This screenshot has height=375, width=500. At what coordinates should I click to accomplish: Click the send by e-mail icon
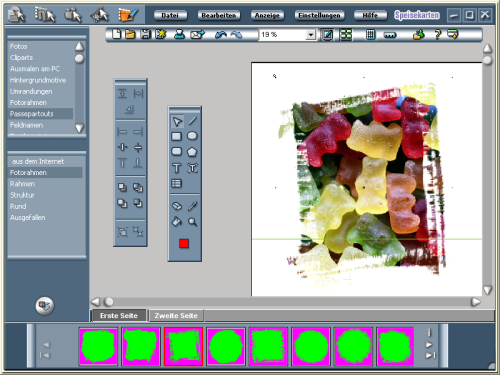click(197, 34)
